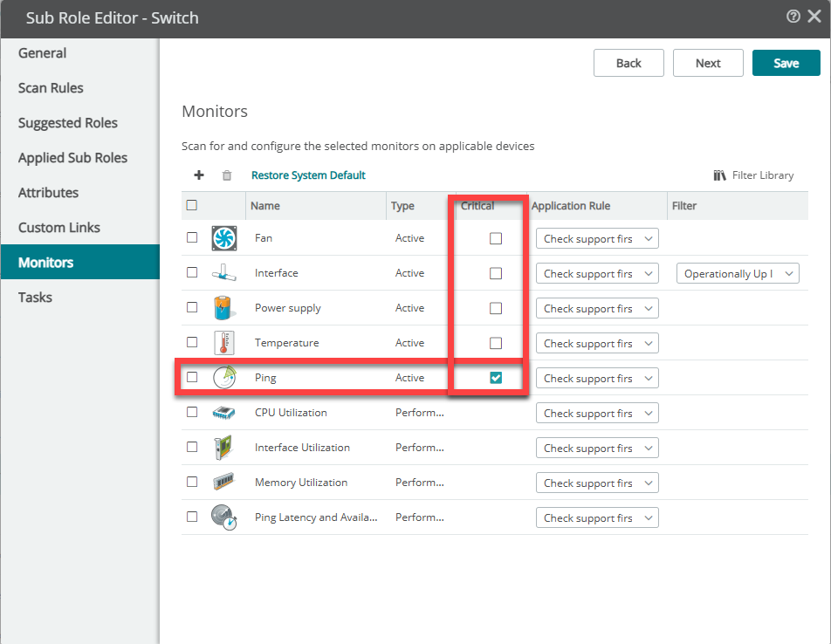831x644 pixels.
Task: Click the Back button
Action: [628, 63]
